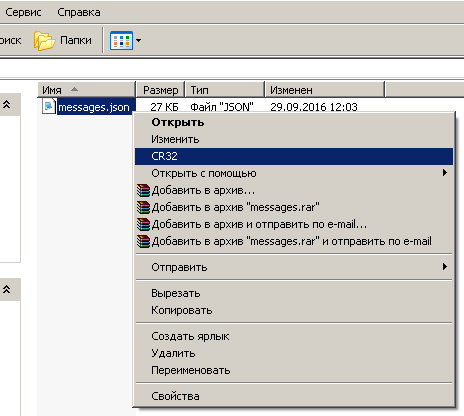Screen dimensions: 464x416
Task: Open the Сервис menu
Action: (x=23, y=12)
